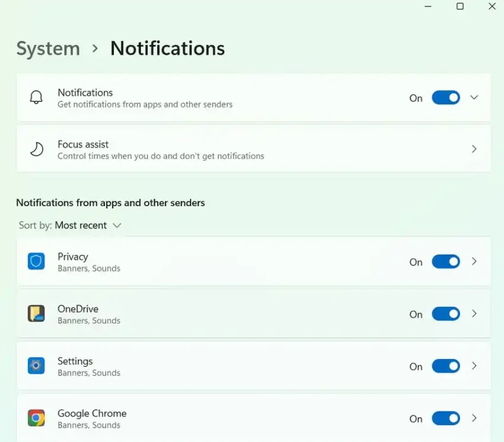Open the Sort by Most recent dropdown
The height and width of the screenshot is (442, 504).
tap(88, 225)
